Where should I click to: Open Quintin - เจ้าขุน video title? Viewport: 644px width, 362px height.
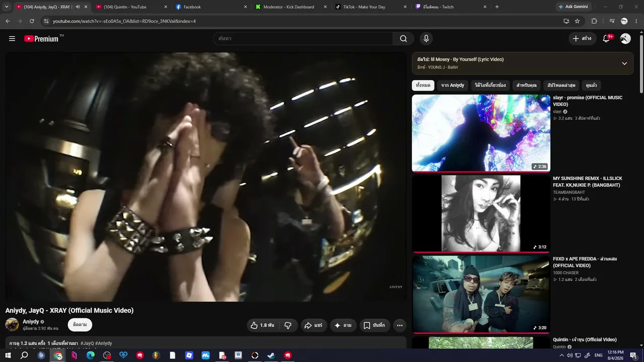click(585, 340)
